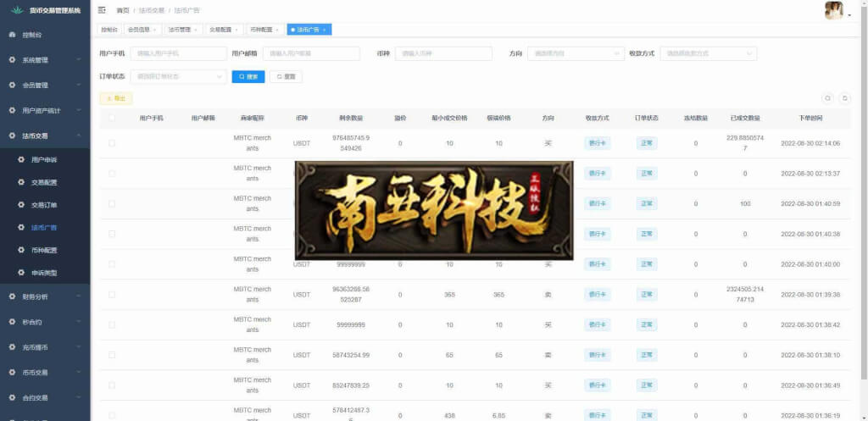Click the 控制台 dashboard icon in sidebar

(12, 35)
